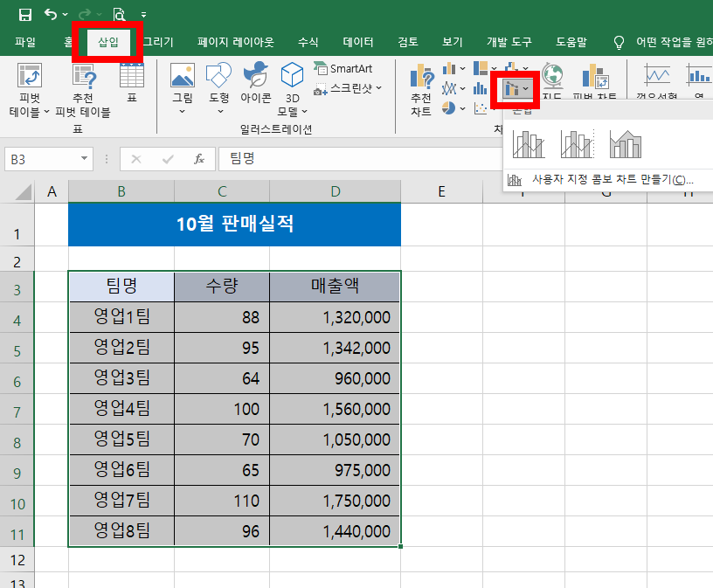Open the scatter chart icon

click(481, 108)
